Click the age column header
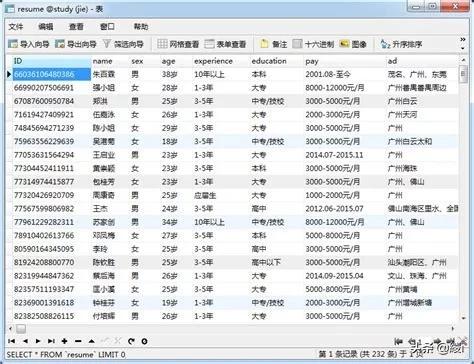 (x=176, y=61)
